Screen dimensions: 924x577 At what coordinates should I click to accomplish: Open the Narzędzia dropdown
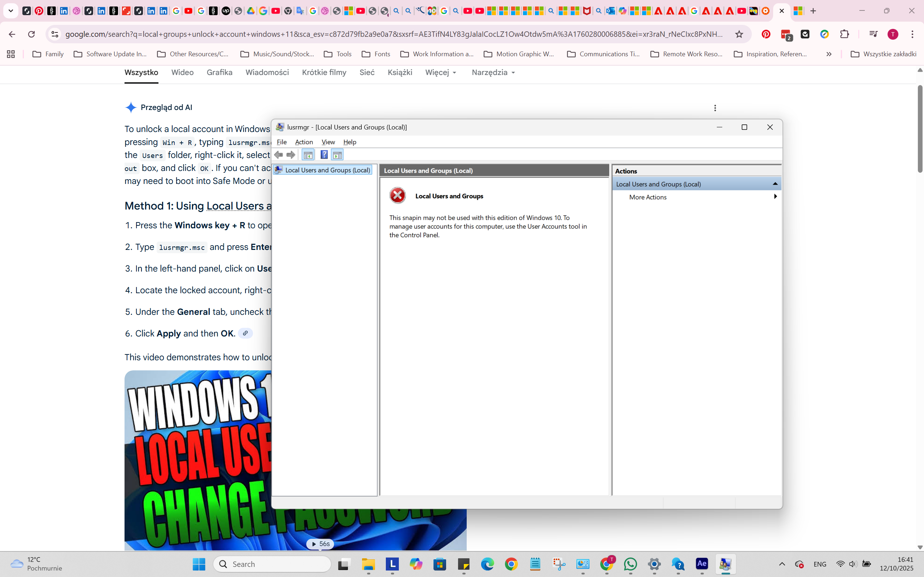point(493,72)
